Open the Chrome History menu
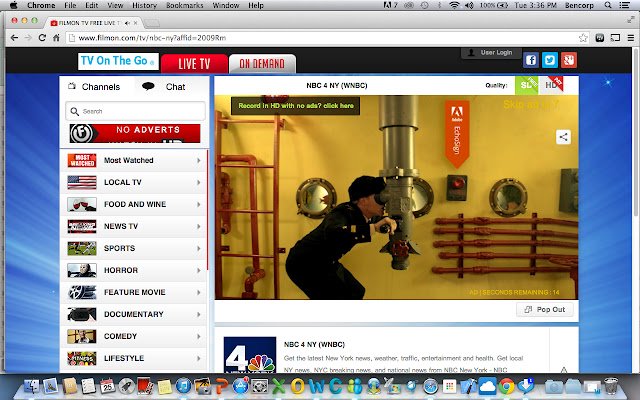The height and width of the screenshot is (400, 640). click(x=144, y=5)
